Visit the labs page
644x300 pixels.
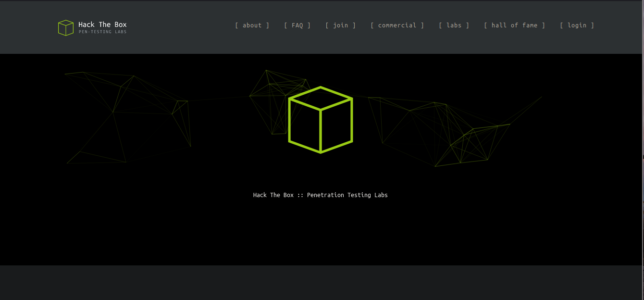(x=454, y=25)
